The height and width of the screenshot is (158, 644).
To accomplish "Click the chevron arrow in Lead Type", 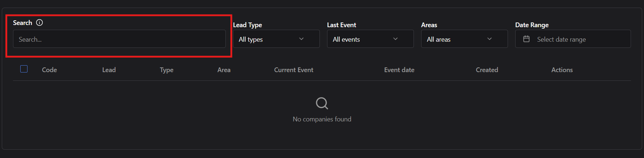I will click(x=301, y=39).
